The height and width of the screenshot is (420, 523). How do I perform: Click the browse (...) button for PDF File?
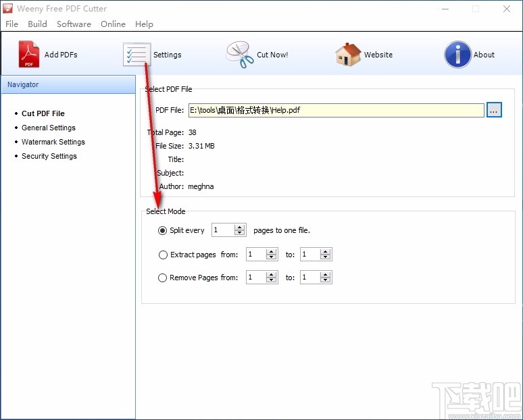494,110
